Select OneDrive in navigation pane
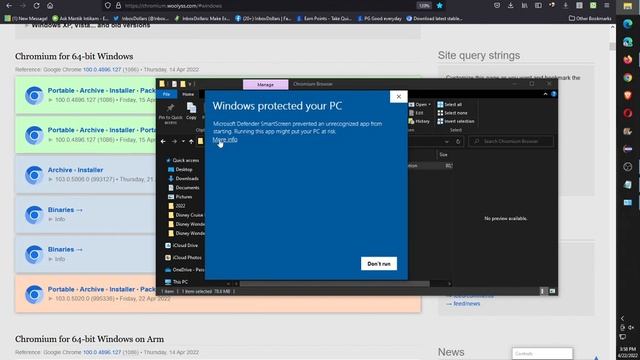This screenshot has height=360, width=640. point(184,270)
